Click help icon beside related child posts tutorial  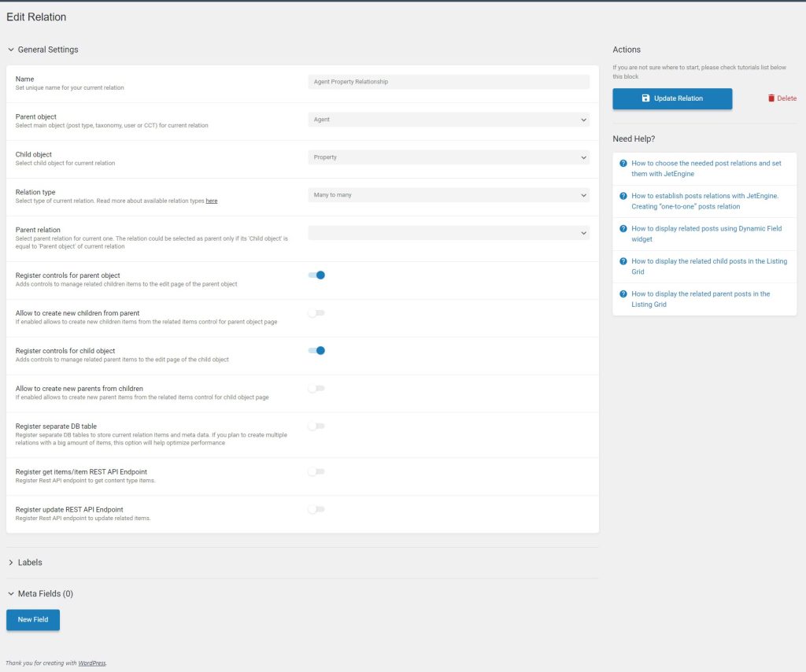click(623, 261)
